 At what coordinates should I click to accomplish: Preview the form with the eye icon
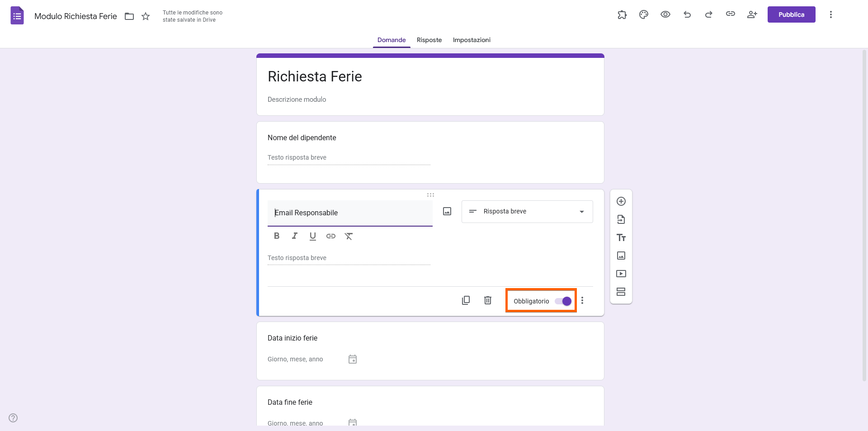tap(665, 14)
